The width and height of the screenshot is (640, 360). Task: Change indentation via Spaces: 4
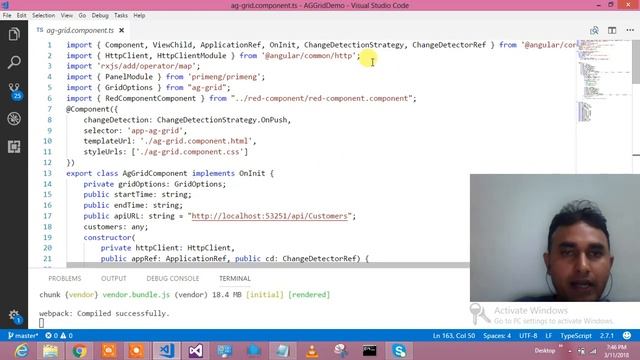pos(497,336)
